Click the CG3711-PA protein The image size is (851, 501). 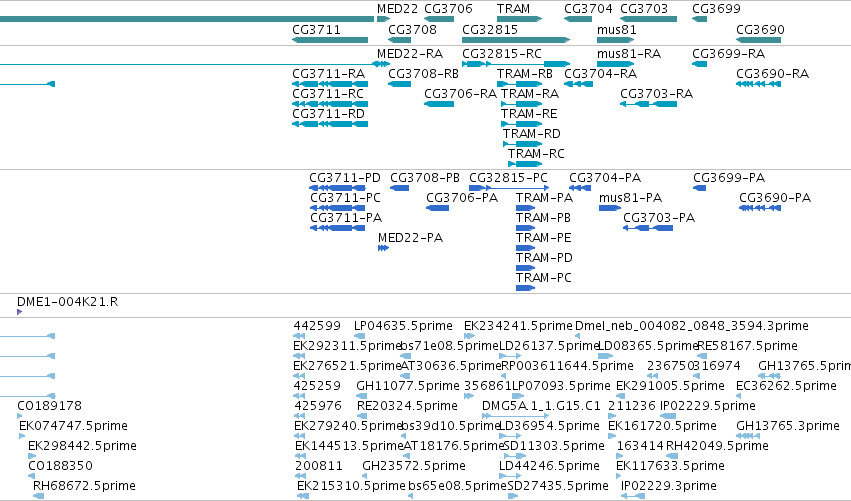[337, 228]
